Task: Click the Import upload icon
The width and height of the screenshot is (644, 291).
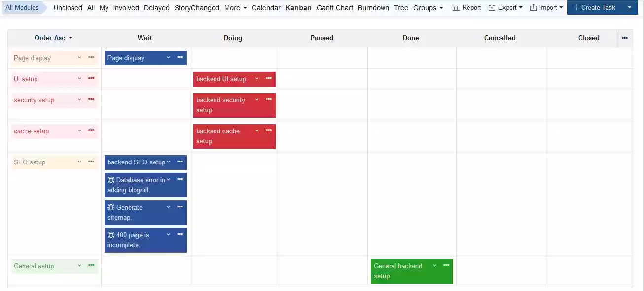Action: (533, 7)
